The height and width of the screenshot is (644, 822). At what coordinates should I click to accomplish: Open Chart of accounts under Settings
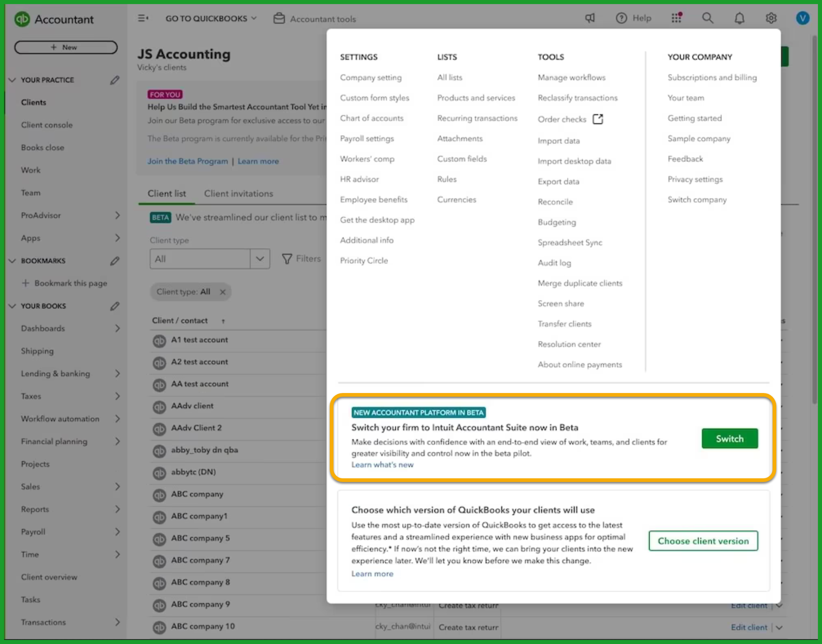371,118
